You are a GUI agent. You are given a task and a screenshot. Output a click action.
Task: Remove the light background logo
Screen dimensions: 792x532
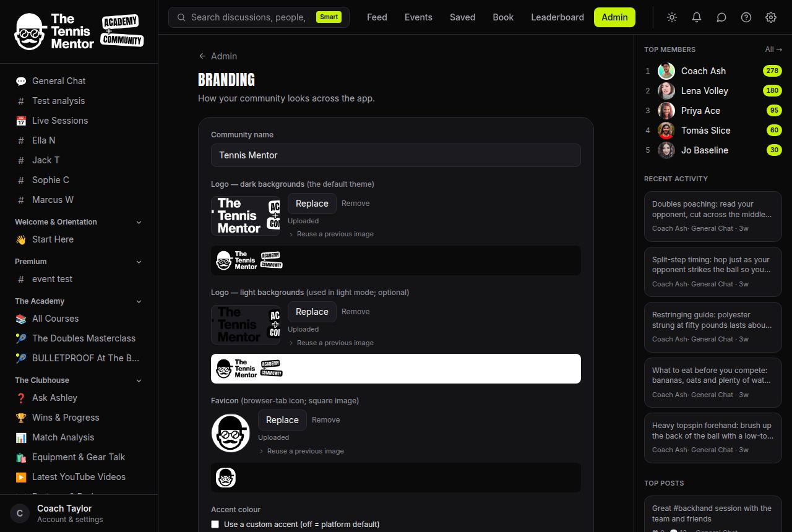coord(356,312)
